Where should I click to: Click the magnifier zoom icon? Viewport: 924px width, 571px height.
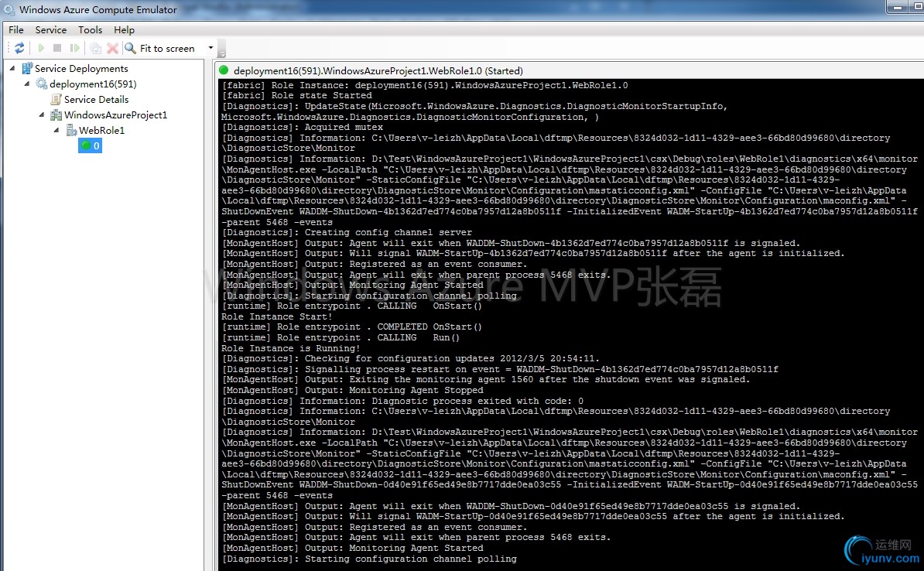tap(130, 48)
